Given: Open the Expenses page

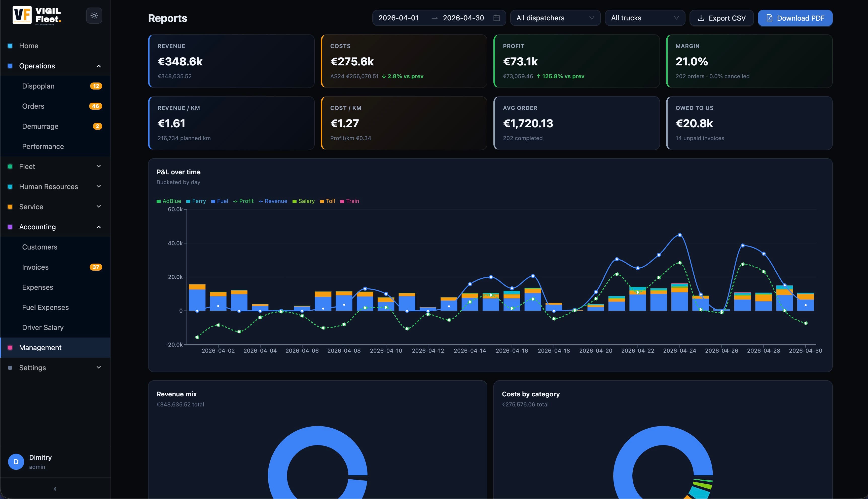Looking at the screenshot, I should coord(56,287).
